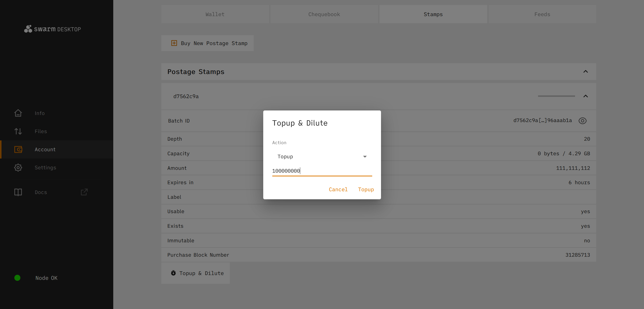Switch to the Chequebook tab

pos(324,14)
